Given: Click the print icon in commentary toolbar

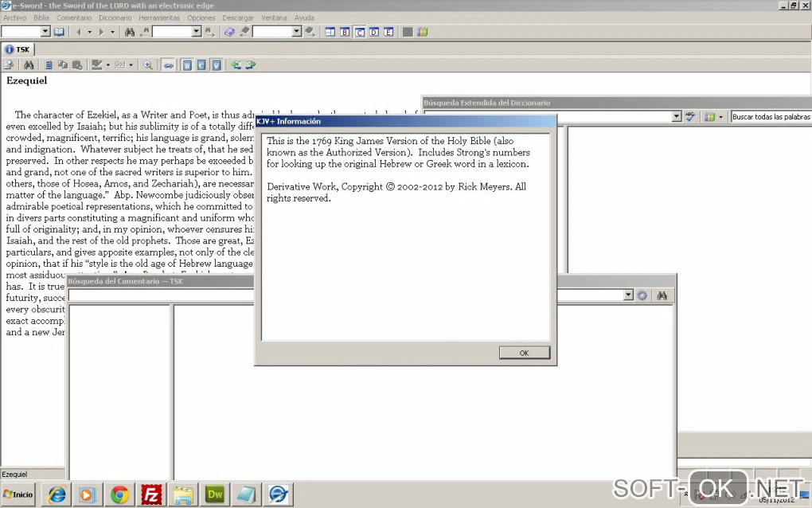Looking at the screenshot, I should tap(77, 64).
